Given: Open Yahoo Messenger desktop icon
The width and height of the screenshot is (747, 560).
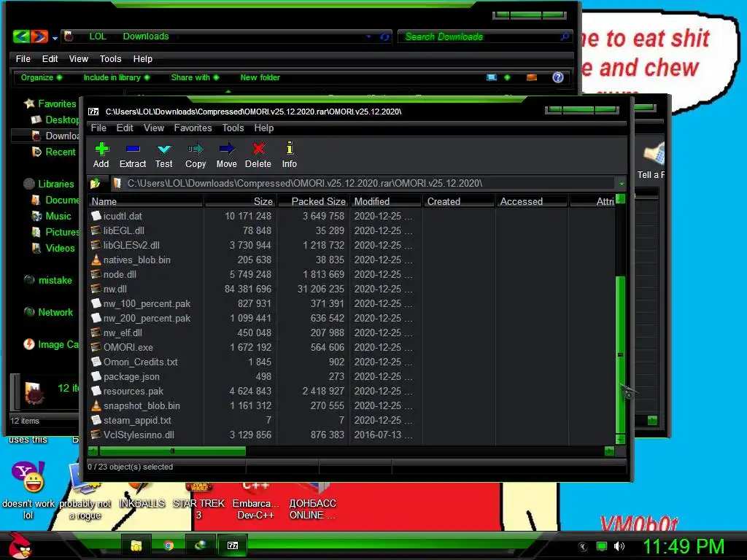Looking at the screenshot, I should coord(28,491).
